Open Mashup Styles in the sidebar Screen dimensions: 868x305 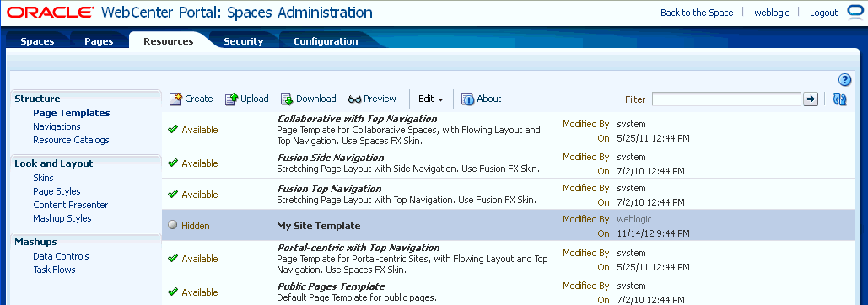[x=62, y=218]
